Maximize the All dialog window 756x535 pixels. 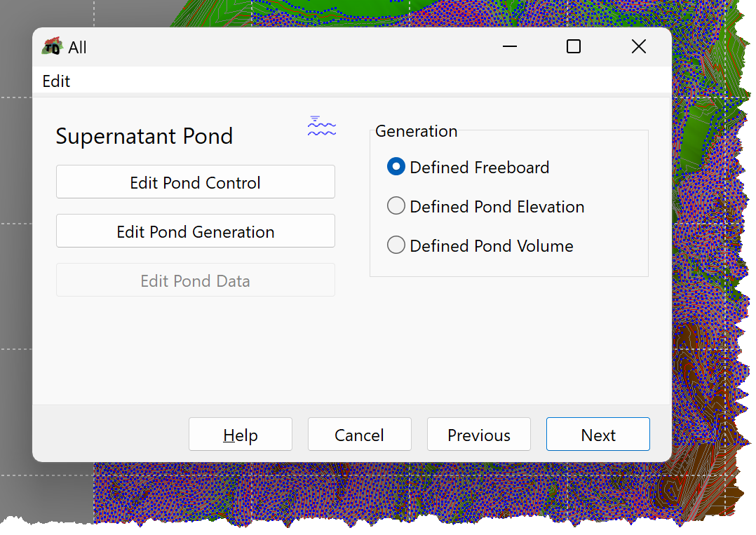click(573, 47)
